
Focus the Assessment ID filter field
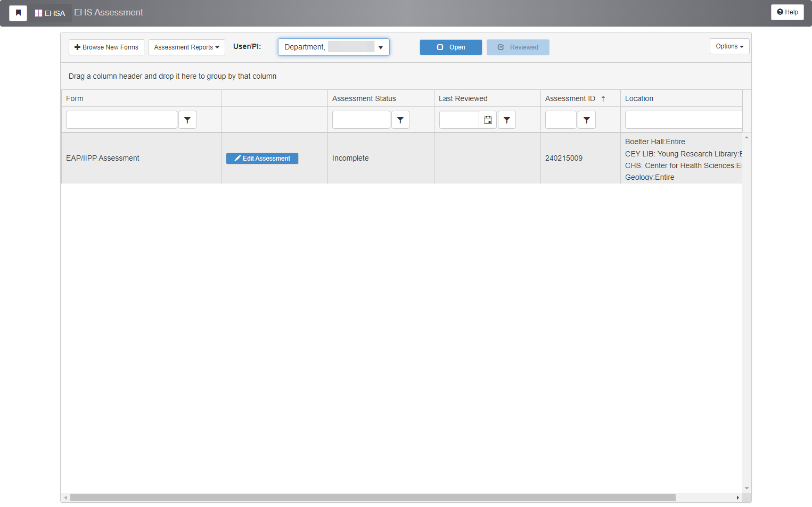561,120
